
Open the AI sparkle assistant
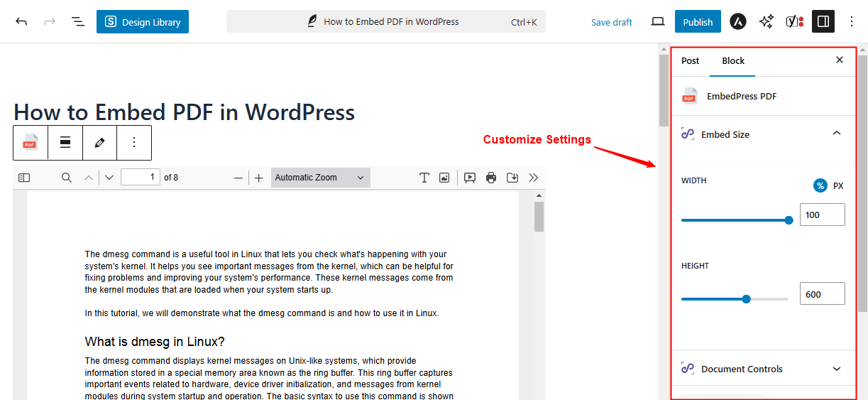tap(766, 22)
